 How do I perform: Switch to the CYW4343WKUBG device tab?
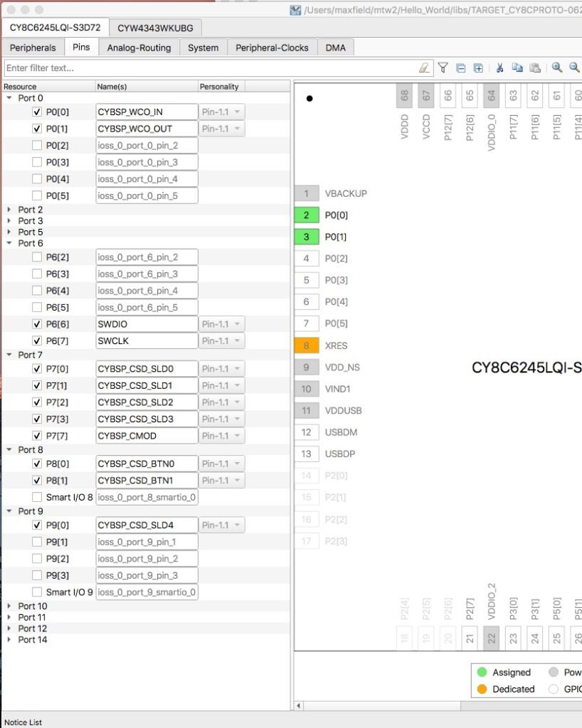(x=155, y=28)
